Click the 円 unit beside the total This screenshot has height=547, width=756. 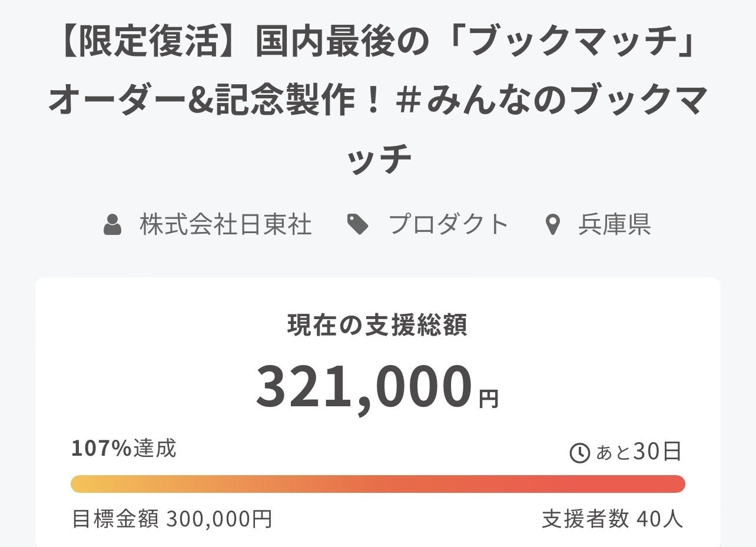489,399
